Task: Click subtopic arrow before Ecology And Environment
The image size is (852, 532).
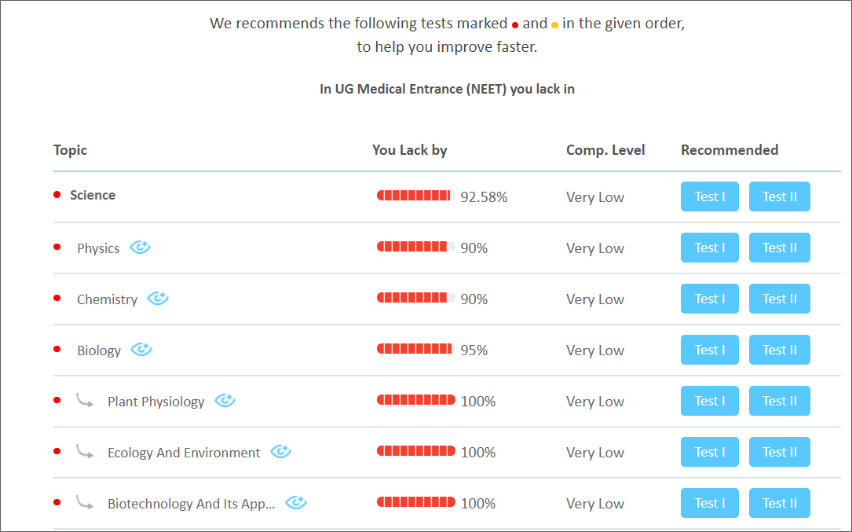Action: click(x=85, y=451)
